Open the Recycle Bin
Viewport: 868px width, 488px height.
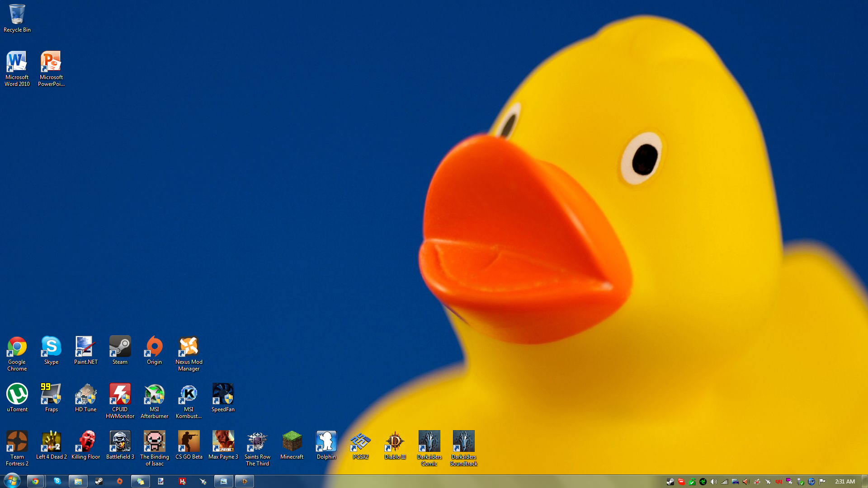point(17,14)
